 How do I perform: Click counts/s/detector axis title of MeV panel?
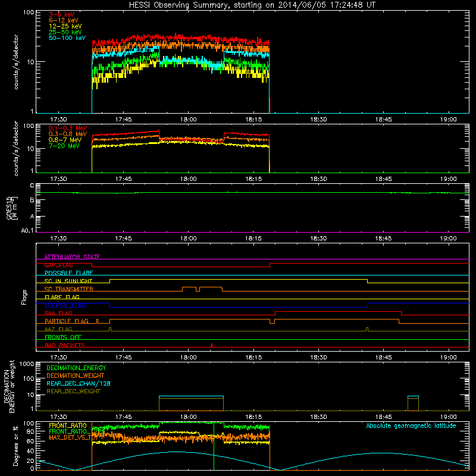(x=16, y=148)
